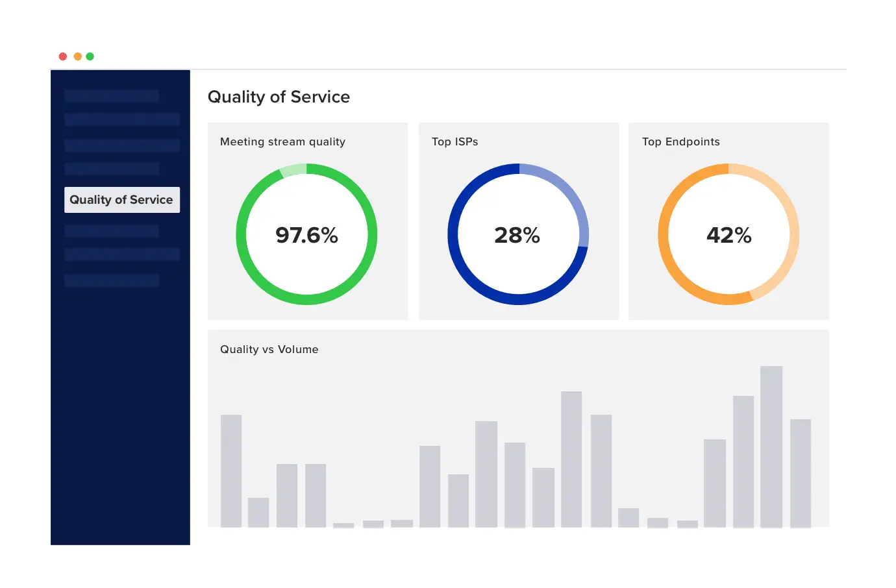This screenshot has height=588, width=896.
Task: Click the red close window button
Action: [63, 56]
